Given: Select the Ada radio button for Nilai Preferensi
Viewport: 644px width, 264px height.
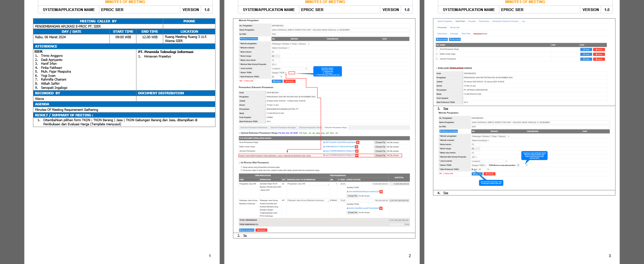Looking at the screenshot, I should point(473,169).
